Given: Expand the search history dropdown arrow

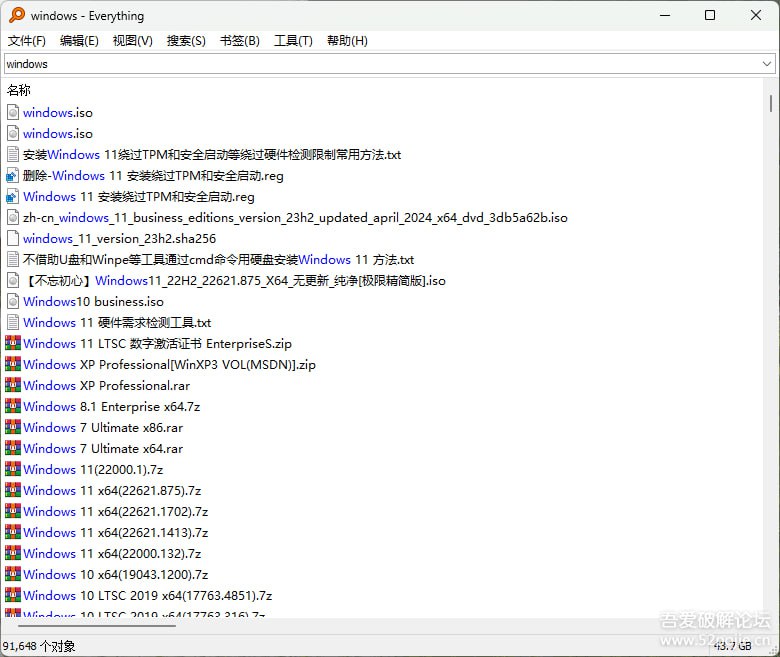Looking at the screenshot, I should [x=767, y=64].
